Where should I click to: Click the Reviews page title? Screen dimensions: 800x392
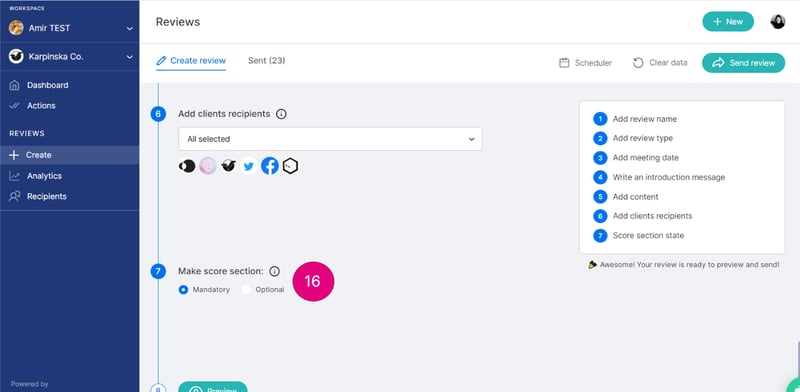point(178,22)
